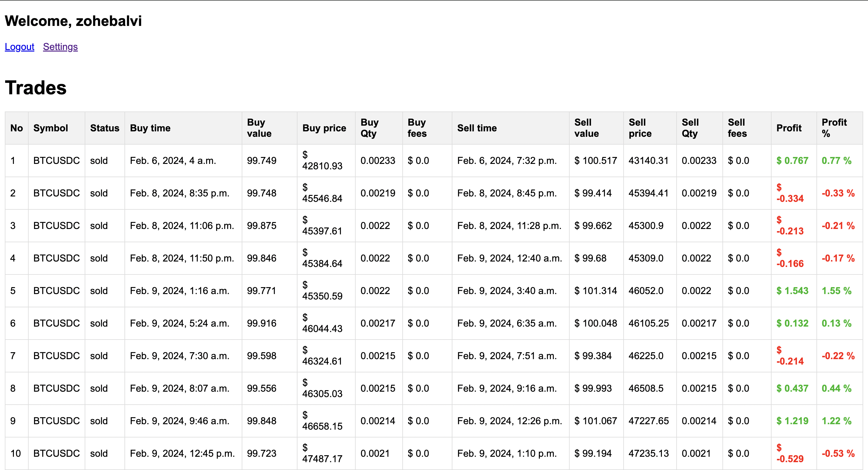Viewport: 868px width, 470px height.
Task: Click the Buy fees column header
Action: click(x=417, y=128)
